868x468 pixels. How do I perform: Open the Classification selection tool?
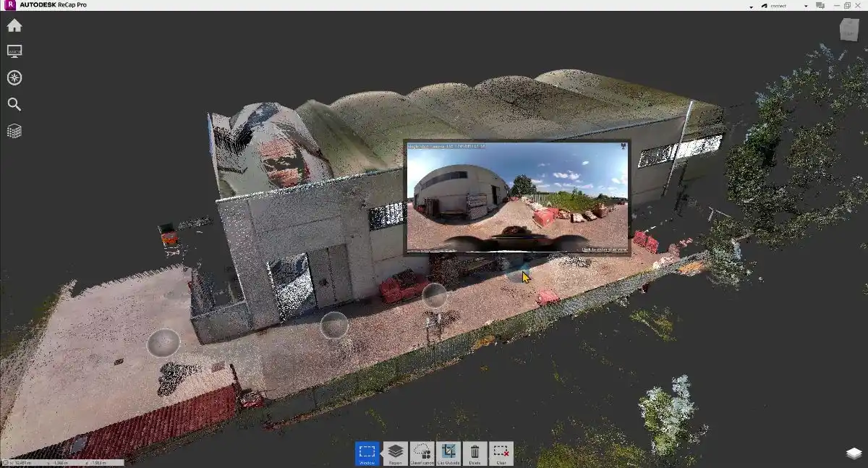[x=422, y=454]
